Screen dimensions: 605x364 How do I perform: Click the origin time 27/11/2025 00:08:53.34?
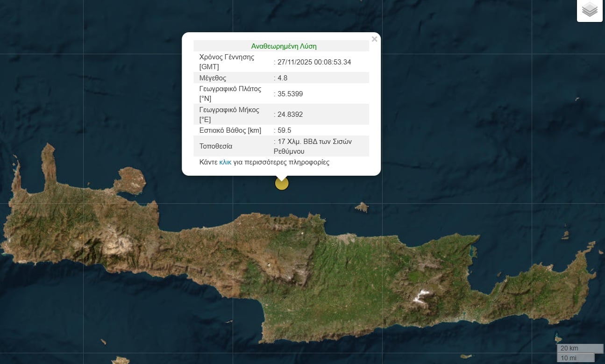314,62
